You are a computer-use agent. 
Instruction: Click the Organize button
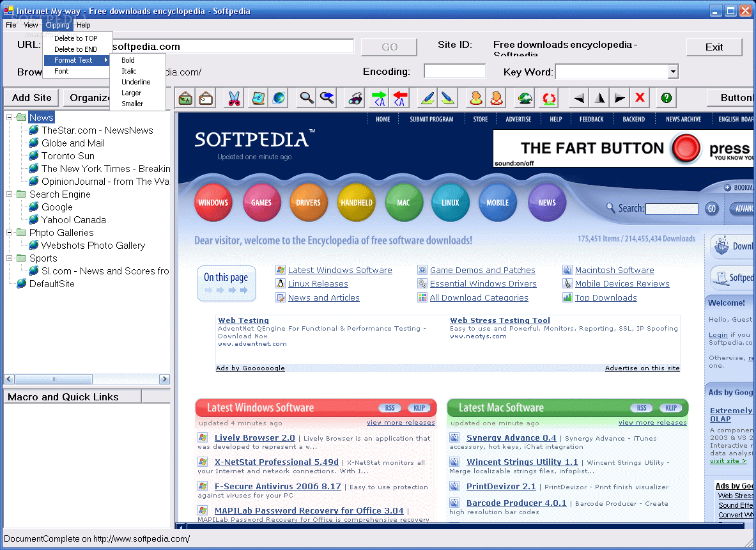(x=89, y=97)
